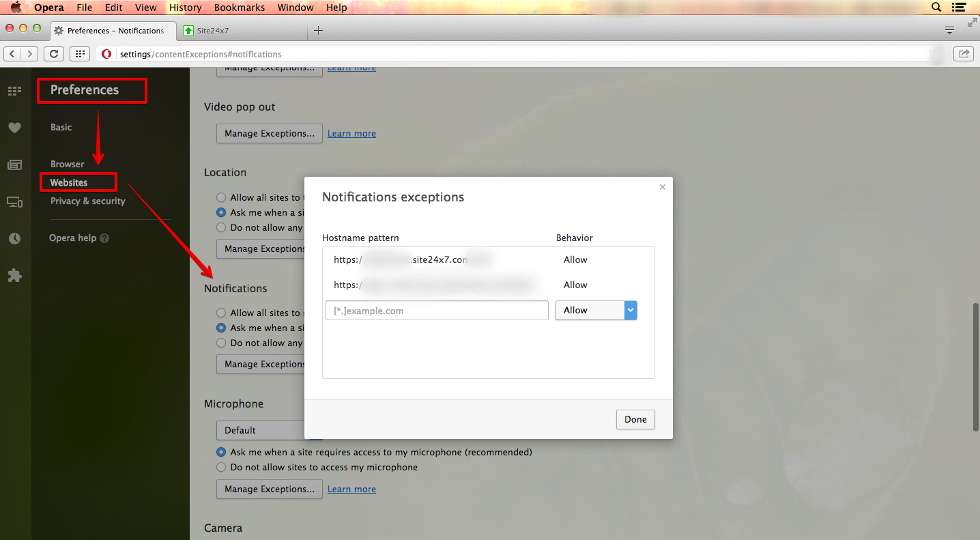The image size is (980, 540).
Task: Select Location 'Allow all sites' radio button
Action: pyautogui.click(x=221, y=197)
